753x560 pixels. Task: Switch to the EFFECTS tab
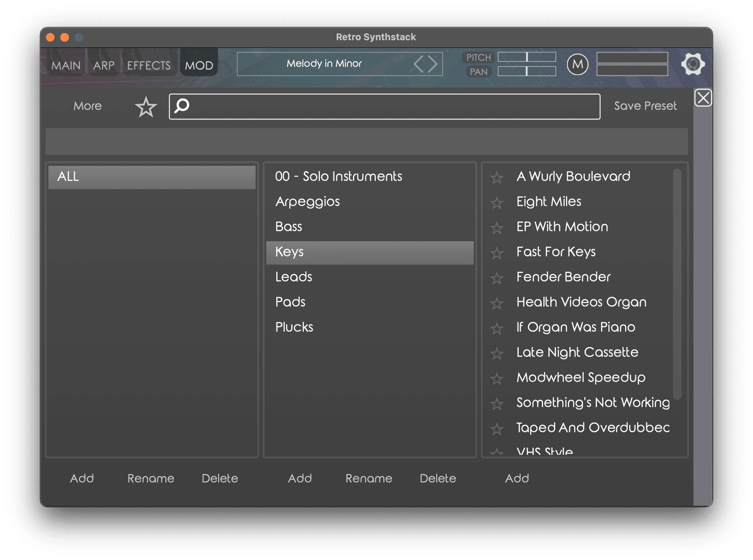tap(149, 65)
